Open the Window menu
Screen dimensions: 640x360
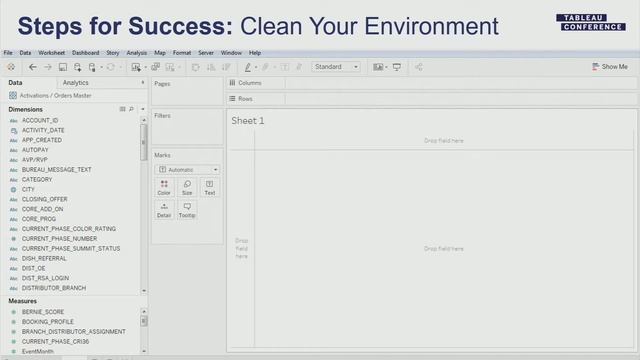click(231, 53)
